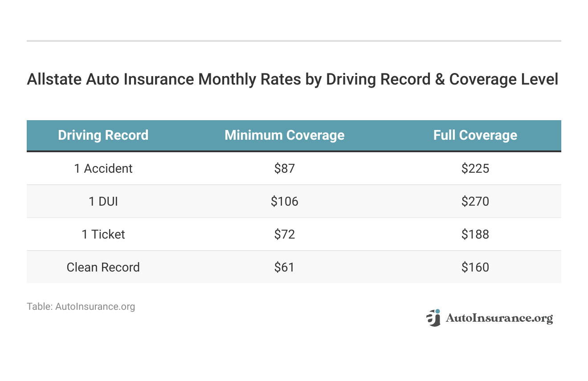Click the 1 Ticket row label
Viewport: 588px width, 381px height.
pyautogui.click(x=103, y=234)
